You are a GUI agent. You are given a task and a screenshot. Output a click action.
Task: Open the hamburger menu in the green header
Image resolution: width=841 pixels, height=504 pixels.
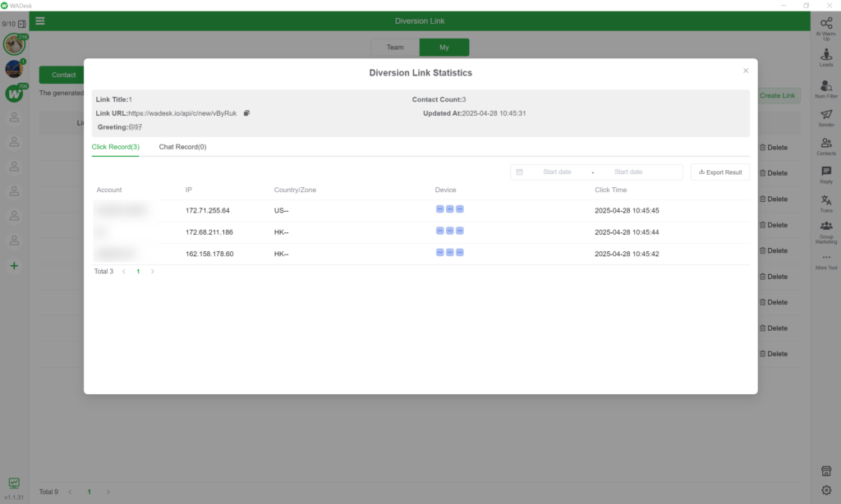[x=40, y=21]
